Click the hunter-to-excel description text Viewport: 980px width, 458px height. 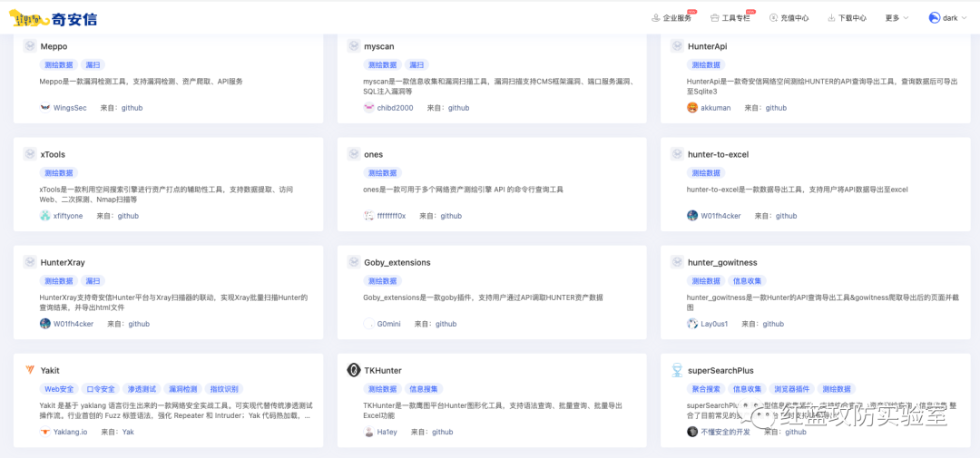(x=798, y=189)
